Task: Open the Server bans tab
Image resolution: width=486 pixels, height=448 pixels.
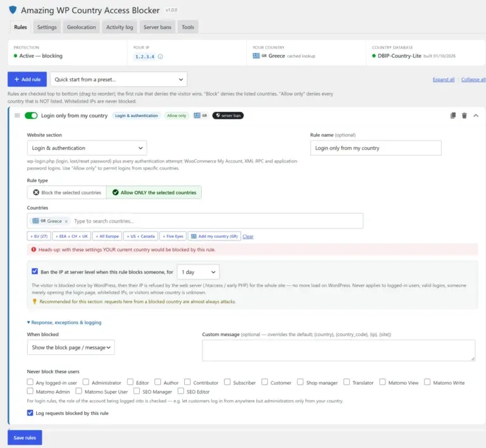Action: point(158,27)
